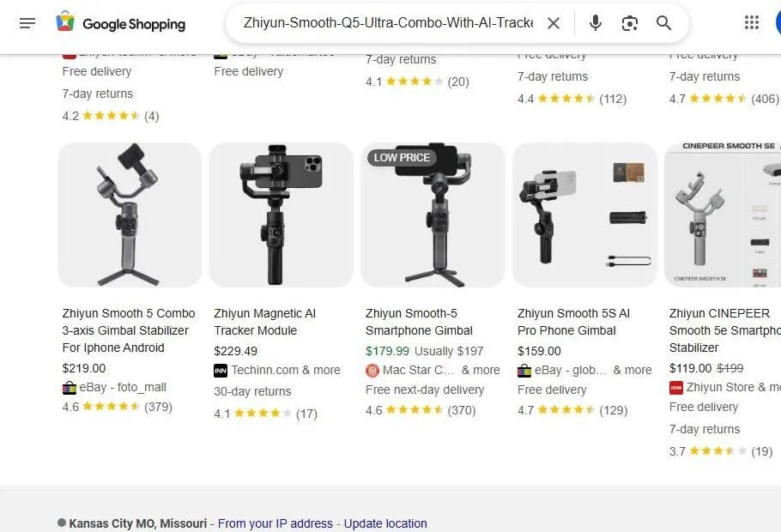Open the main navigation hamburger menu
781x532 pixels.
(x=27, y=23)
